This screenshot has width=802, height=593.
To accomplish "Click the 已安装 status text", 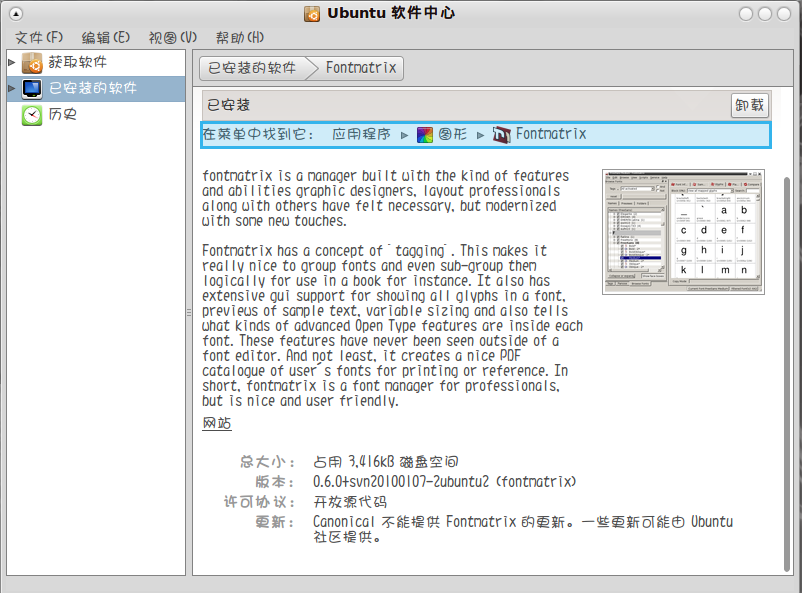I will tap(229, 105).
